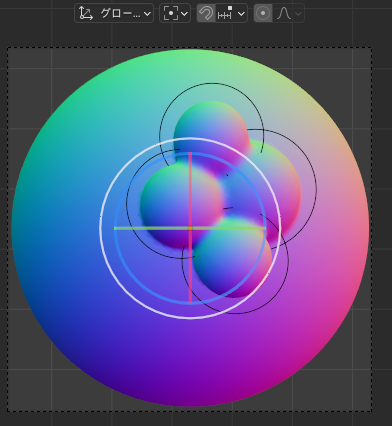Toggle the snap magnet icon

click(206, 13)
